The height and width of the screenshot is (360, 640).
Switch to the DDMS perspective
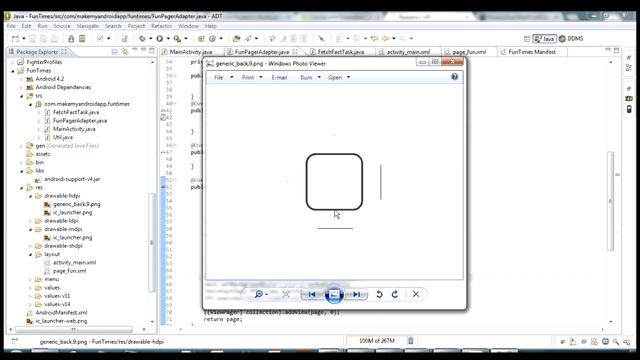[571, 39]
